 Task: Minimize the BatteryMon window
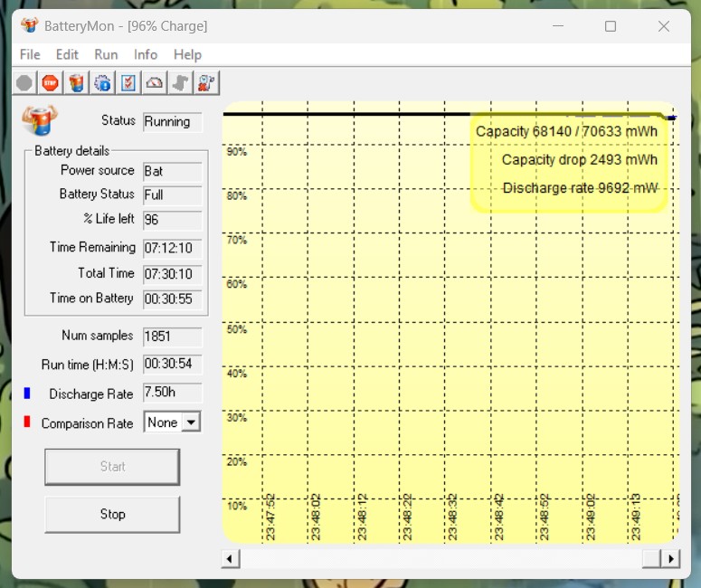[558, 26]
